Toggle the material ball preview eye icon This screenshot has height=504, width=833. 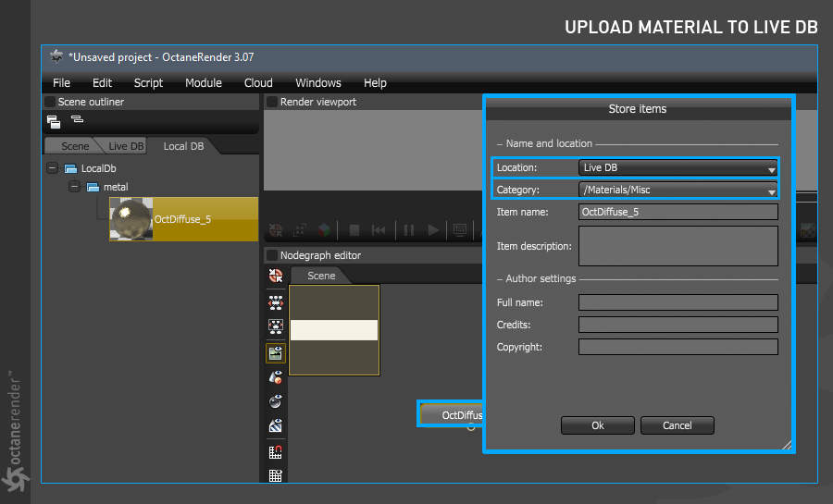click(x=276, y=401)
